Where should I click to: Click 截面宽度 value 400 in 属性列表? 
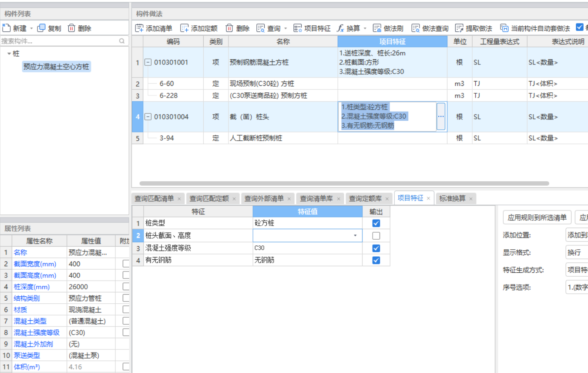point(91,264)
